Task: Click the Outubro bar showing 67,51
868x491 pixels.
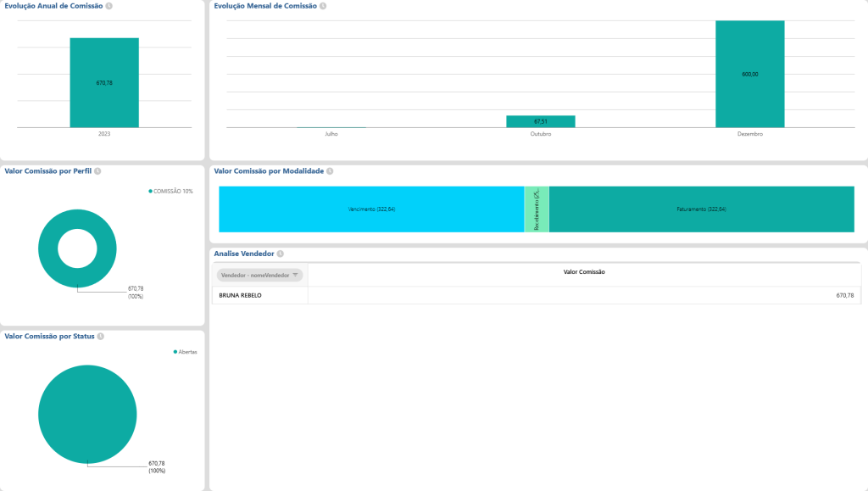Action: [x=541, y=120]
